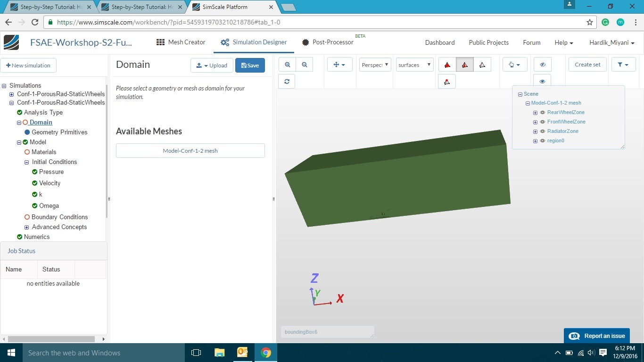Open File Explorer from the taskbar
Image resolution: width=644 pixels, height=362 pixels.
(x=219, y=353)
